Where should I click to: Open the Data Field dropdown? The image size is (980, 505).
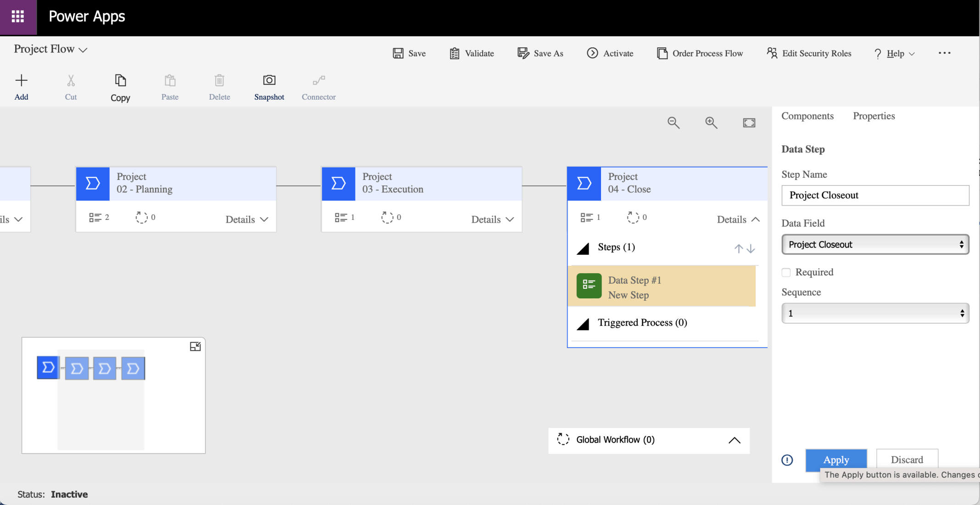click(875, 245)
